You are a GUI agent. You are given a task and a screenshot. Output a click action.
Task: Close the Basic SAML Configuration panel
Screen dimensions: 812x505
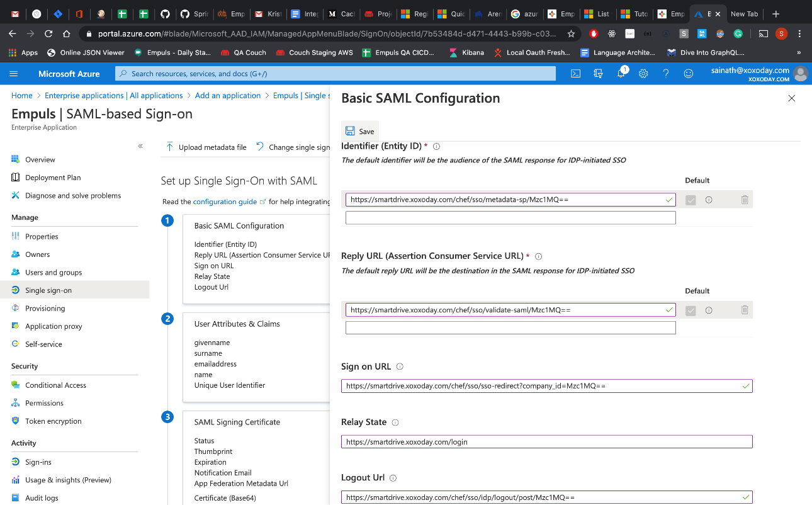tap(792, 98)
